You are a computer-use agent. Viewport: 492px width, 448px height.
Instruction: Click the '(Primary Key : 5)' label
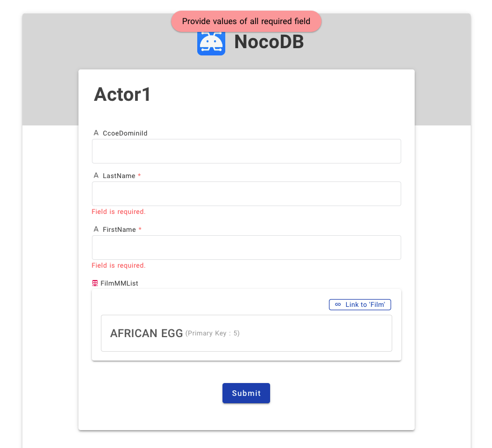(211, 333)
